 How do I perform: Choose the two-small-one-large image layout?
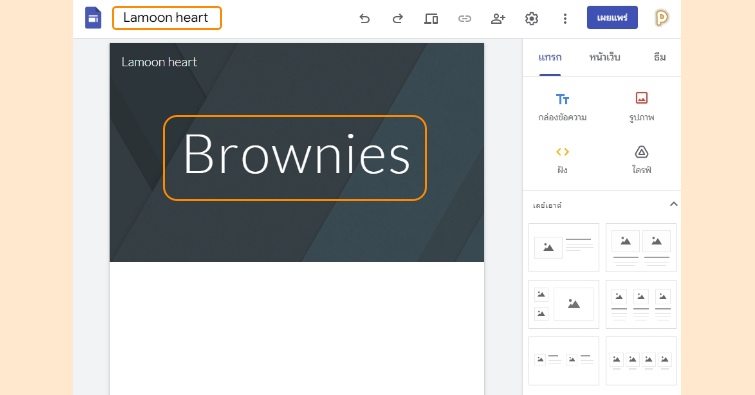pyautogui.click(x=563, y=304)
